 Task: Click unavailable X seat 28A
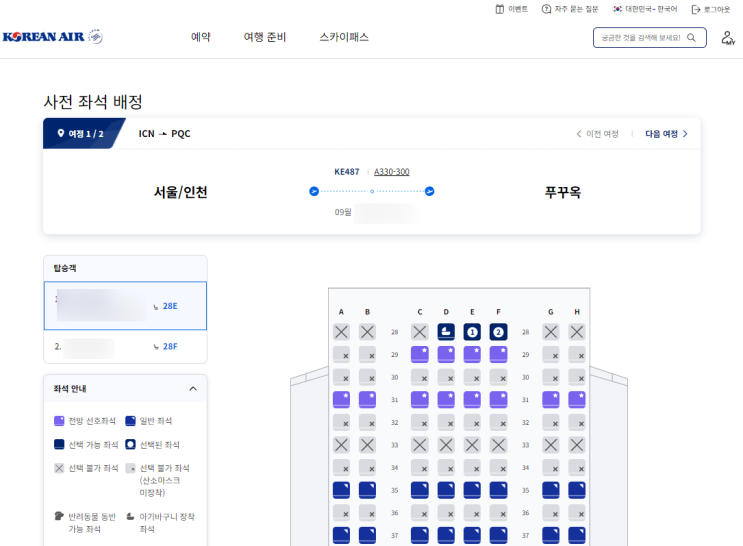(341, 332)
